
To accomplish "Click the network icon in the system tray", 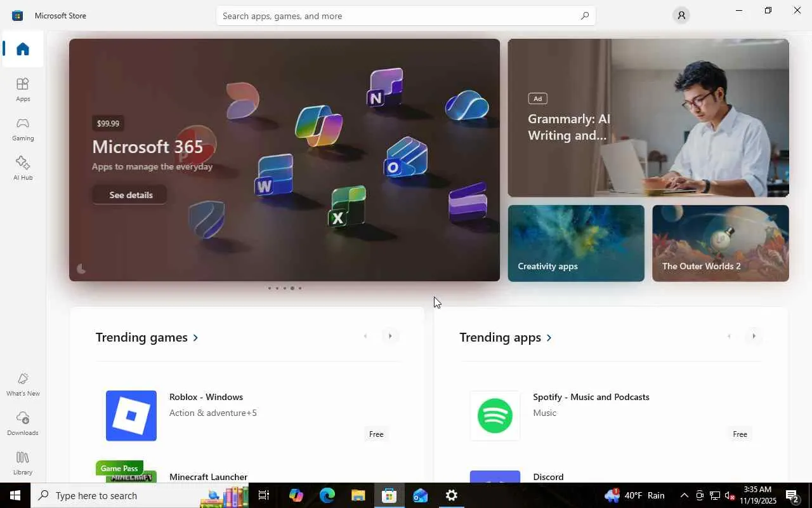I will (x=715, y=495).
